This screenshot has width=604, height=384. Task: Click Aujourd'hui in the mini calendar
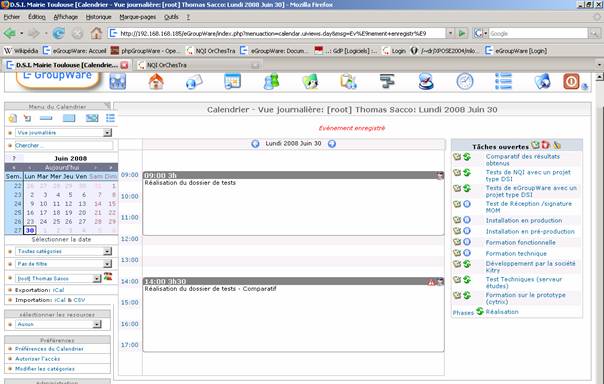62,168
